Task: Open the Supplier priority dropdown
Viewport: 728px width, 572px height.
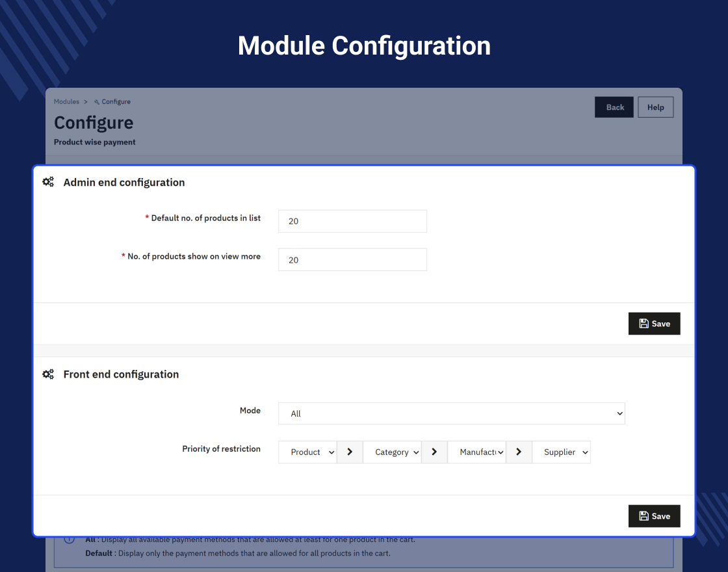Action: (x=561, y=452)
